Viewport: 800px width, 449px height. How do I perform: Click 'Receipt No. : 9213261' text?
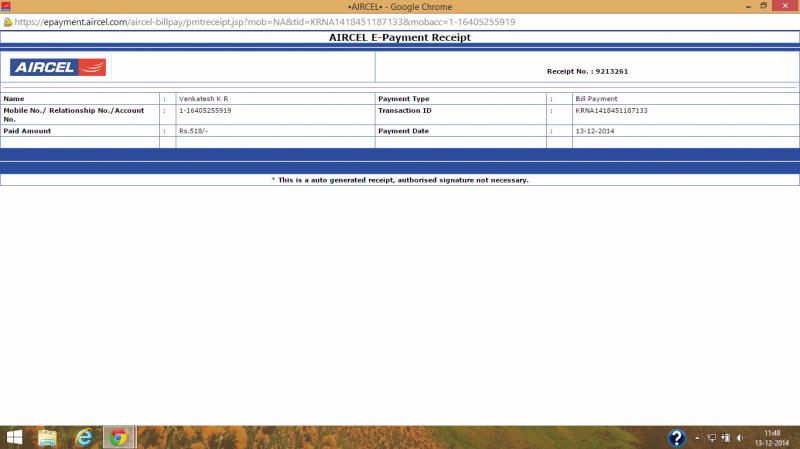[x=587, y=71]
